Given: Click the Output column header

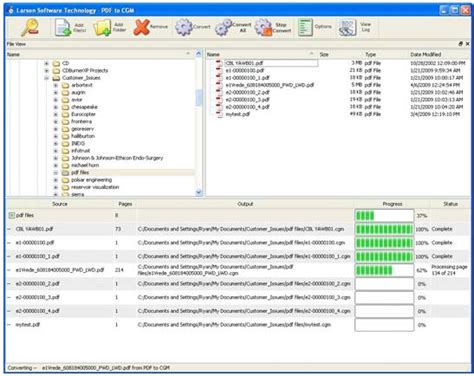Looking at the screenshot, I should pos(245,204).
